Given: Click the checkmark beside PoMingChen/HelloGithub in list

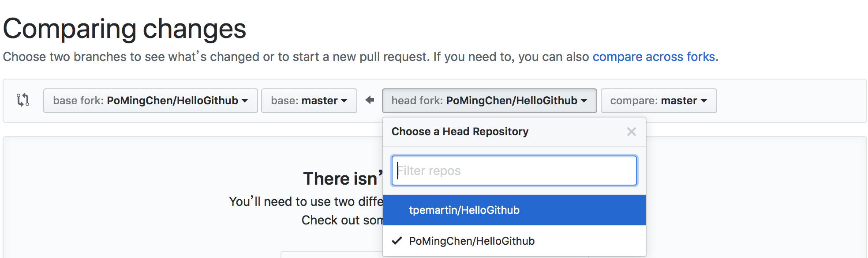Looking at the screenshot, I should coord(397,241).
